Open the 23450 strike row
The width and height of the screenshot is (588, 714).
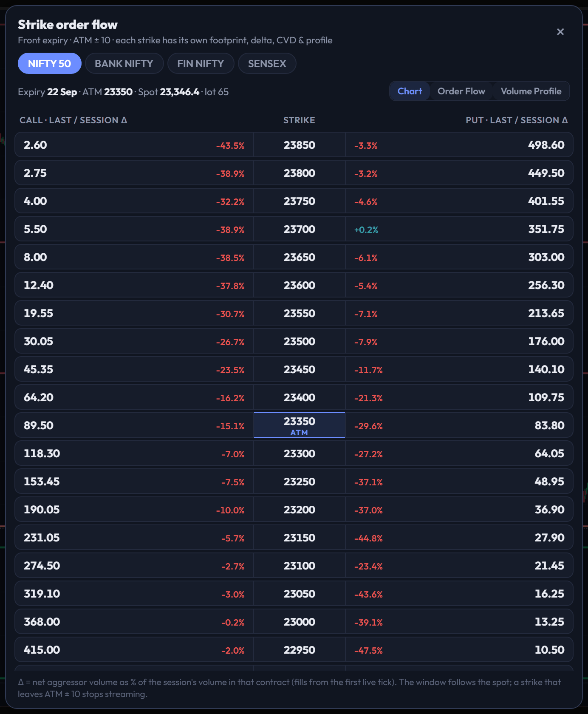294,369
